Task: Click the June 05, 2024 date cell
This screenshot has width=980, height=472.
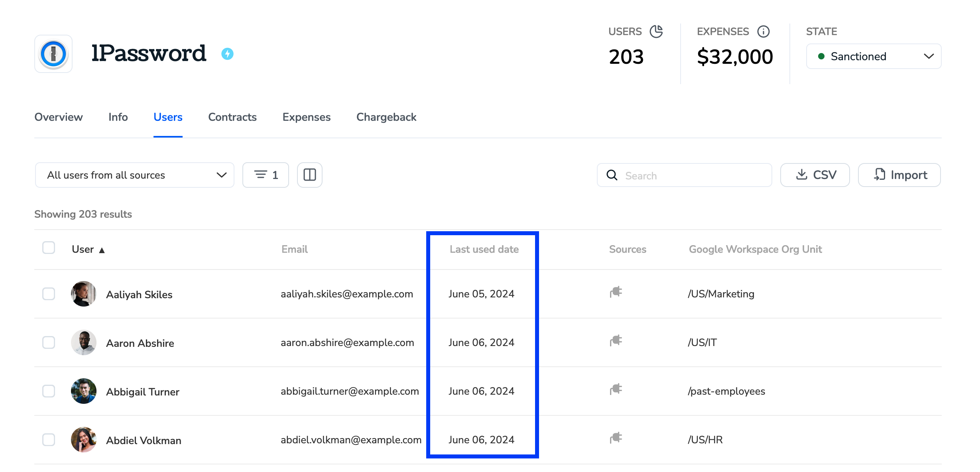Action: (481, 294)
